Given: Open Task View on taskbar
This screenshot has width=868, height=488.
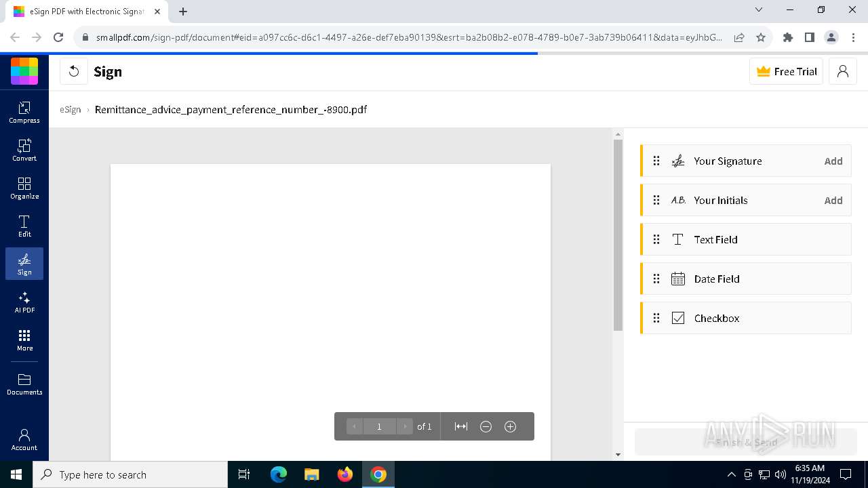Looking at the screenshot, I should coord(245,474).
